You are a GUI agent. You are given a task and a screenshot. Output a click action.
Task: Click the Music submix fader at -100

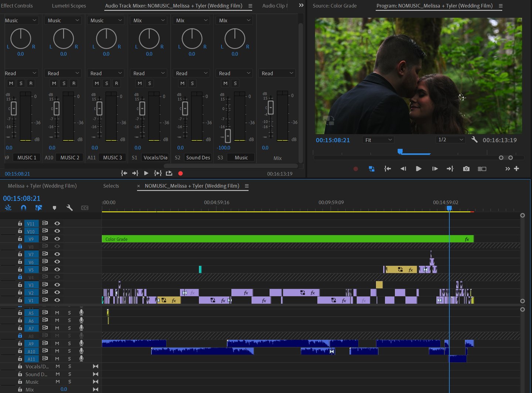[x=228, y=136]
